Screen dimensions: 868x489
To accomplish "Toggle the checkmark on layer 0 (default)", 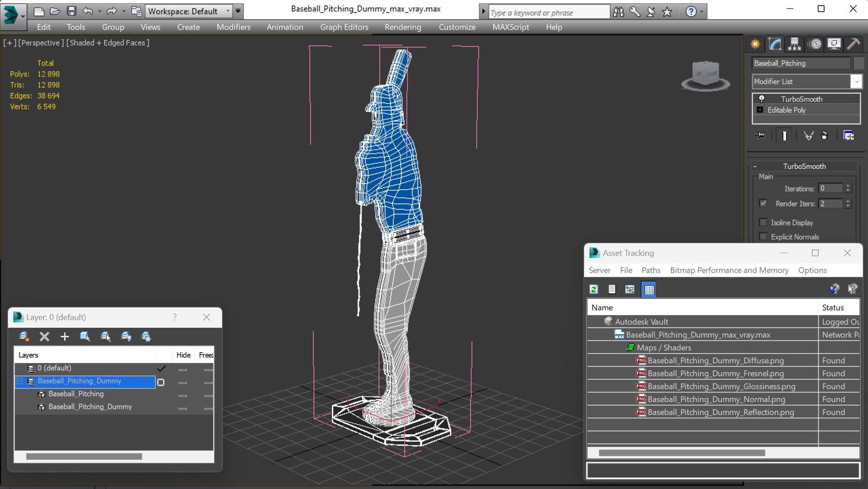I will pos(161,369).
